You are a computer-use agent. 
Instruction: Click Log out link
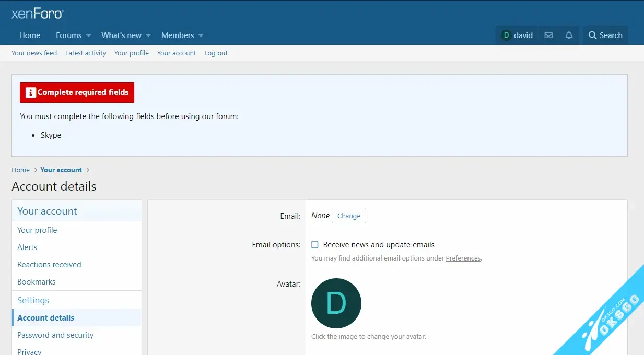[x=216, y=53]
